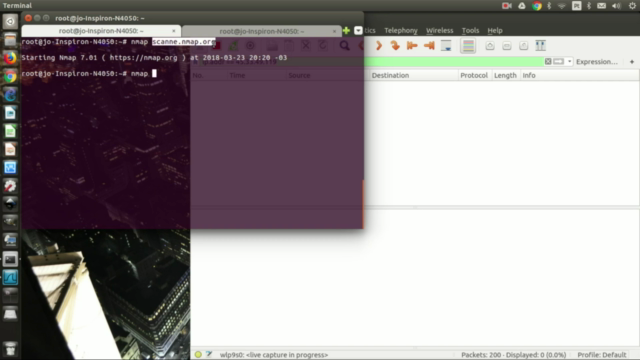
Task: Close the first terminal tab
Action: [174, 31]
